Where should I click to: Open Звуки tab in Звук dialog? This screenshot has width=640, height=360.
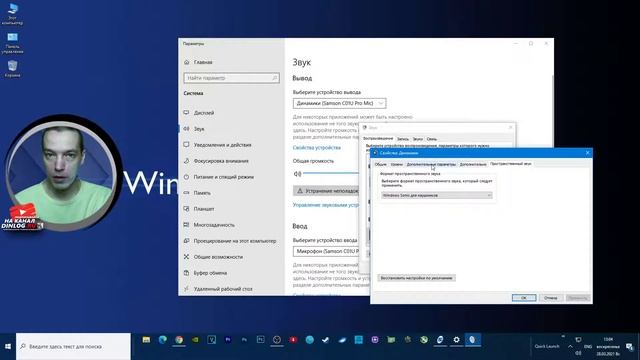[418, 139]
